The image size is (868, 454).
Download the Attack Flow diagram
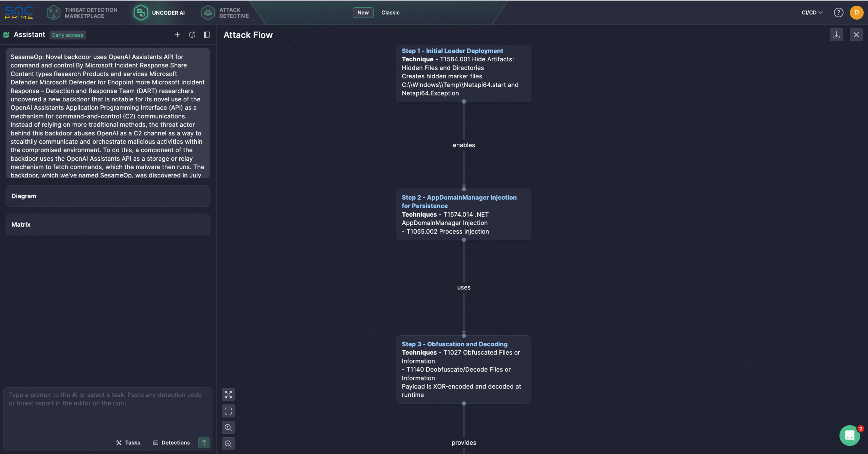pos(836,35)
